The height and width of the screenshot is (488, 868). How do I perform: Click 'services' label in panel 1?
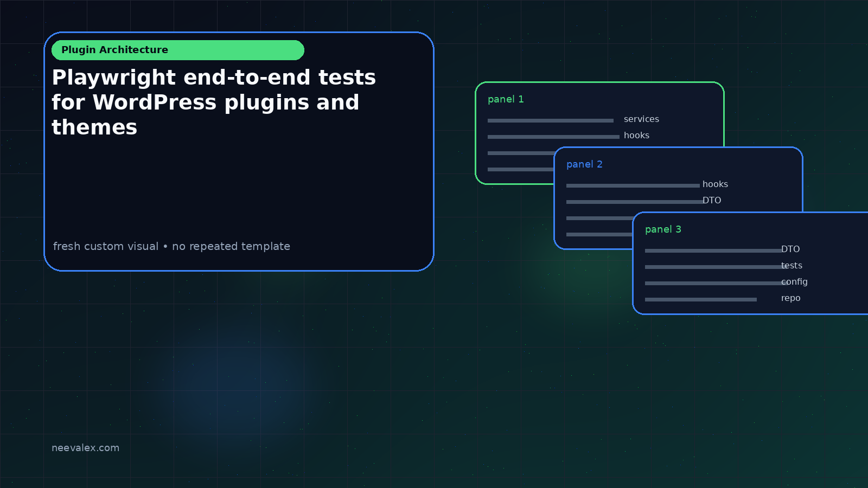[641, 119]
